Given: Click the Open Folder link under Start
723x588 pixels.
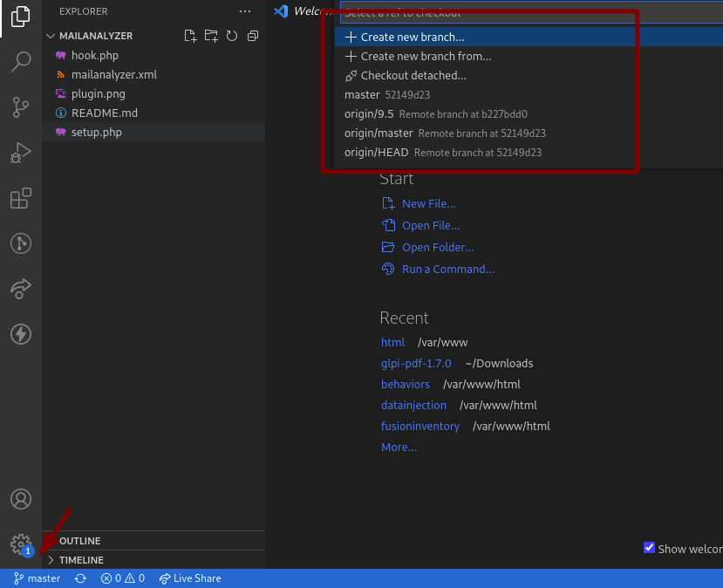Looking at the screenshot, I should click(436, 247).
